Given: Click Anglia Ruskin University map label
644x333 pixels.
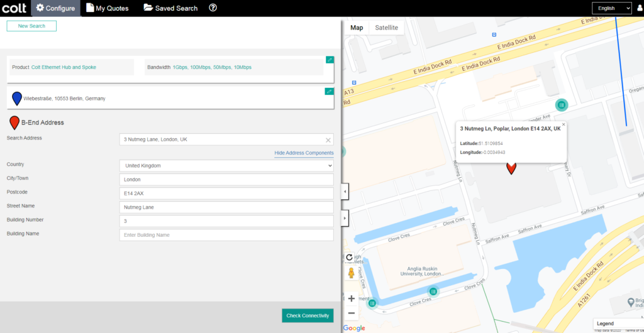Looking at the screenshot, I should point(422,271).
